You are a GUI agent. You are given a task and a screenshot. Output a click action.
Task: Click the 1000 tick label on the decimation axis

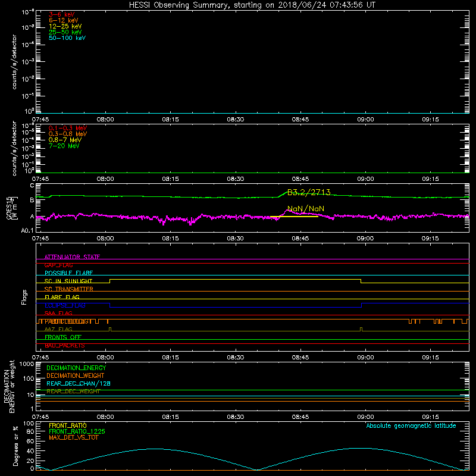26,364
